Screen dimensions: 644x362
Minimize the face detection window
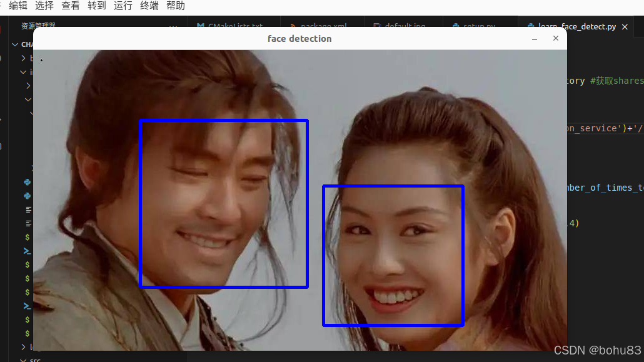(535, 39)
